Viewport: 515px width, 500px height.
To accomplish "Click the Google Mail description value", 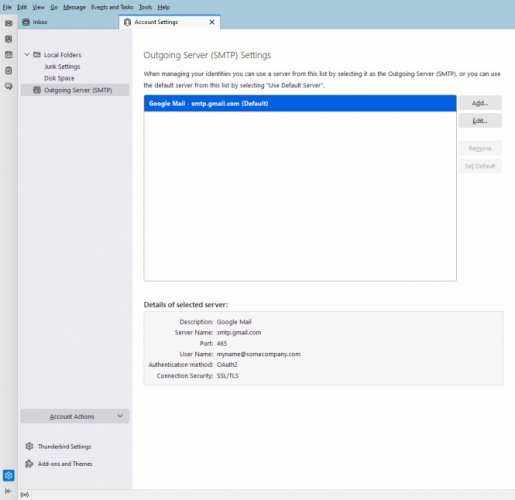I will 234,322.
